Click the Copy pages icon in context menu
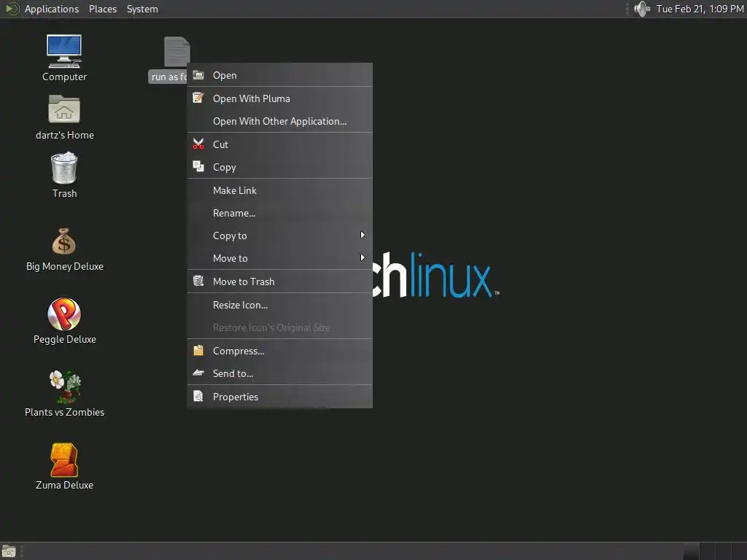This screenshot has width=747, height=560. tap(198, 166)
